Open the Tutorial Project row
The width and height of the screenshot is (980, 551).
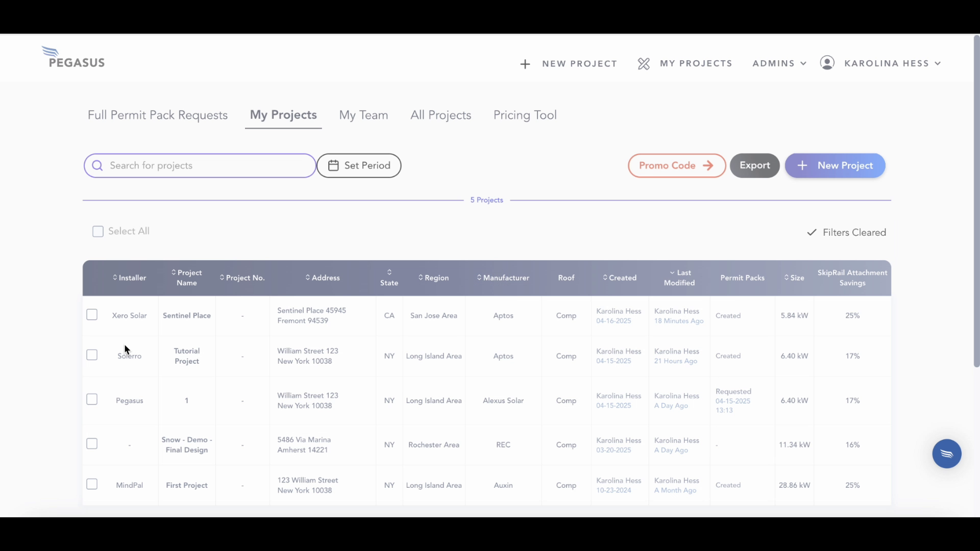(187, 356)
